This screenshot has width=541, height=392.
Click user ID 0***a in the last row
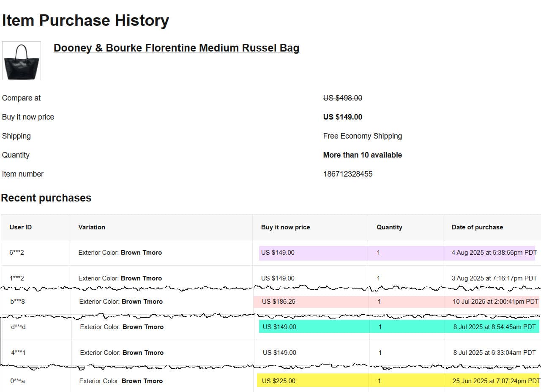(x=18, y=381)
